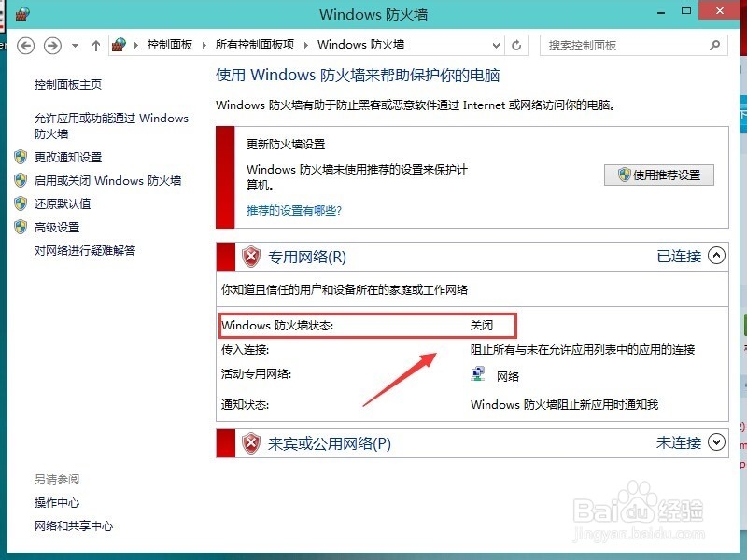Select 所有控制面板项 in the breadcrumb path

tap(257, 45)
